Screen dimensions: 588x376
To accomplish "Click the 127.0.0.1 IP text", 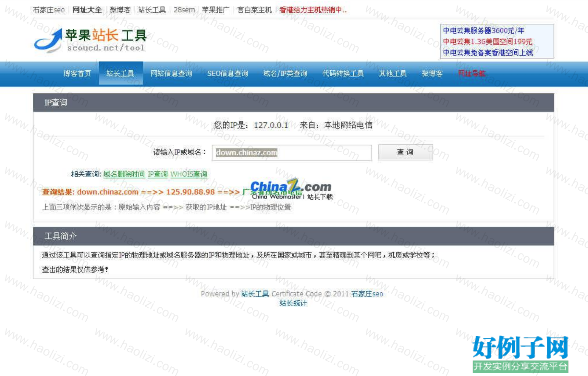I will (x=271, y=125).
